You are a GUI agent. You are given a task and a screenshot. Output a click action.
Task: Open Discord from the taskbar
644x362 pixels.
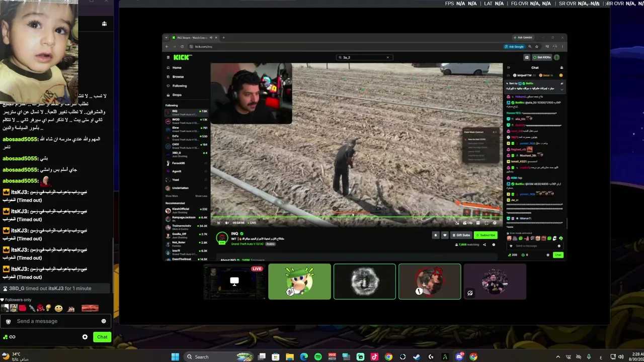459,356
